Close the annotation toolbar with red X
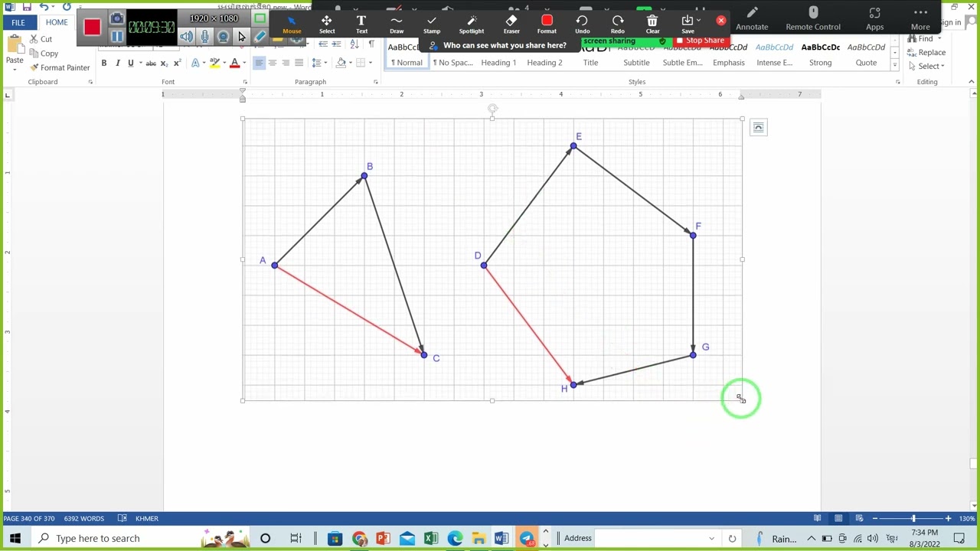 [721, 21]
